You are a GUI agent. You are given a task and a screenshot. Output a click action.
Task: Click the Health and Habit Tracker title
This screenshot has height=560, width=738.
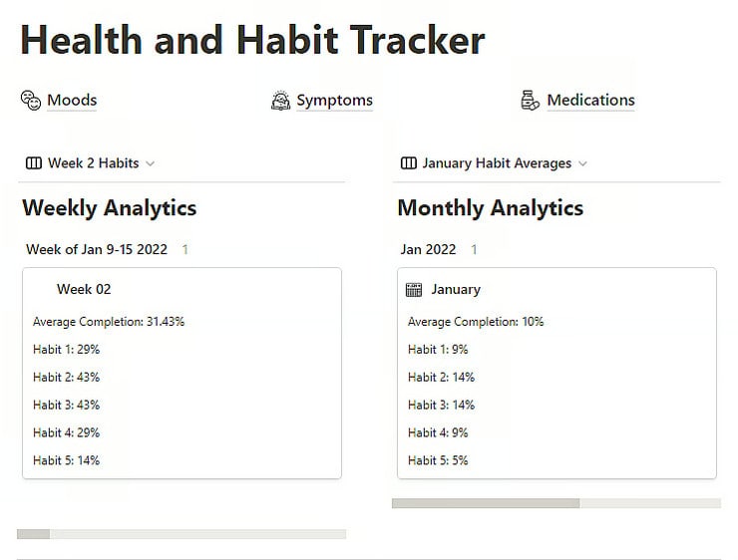(252, 41)
